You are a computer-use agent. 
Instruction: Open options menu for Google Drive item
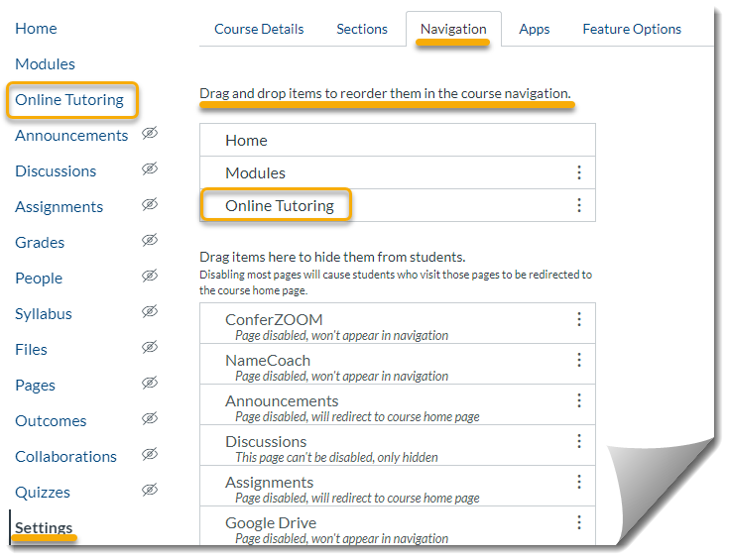pyautogui.click(x=579, y=522)
